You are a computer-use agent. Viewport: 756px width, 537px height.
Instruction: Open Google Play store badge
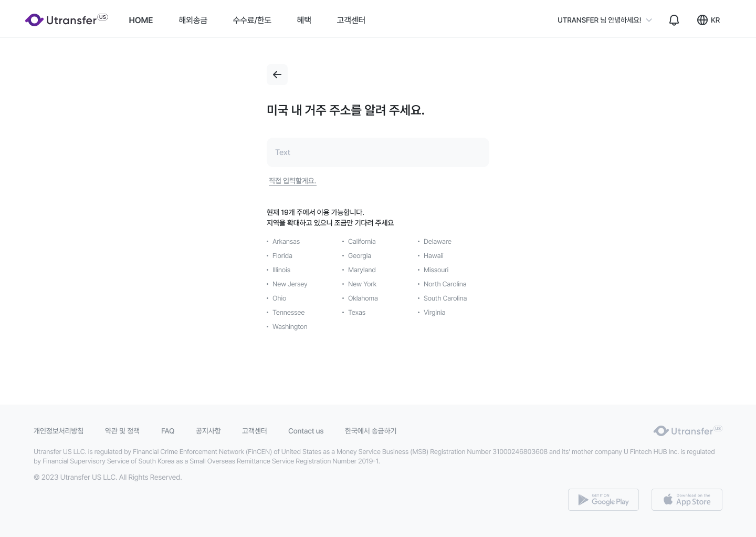point(603,500)
